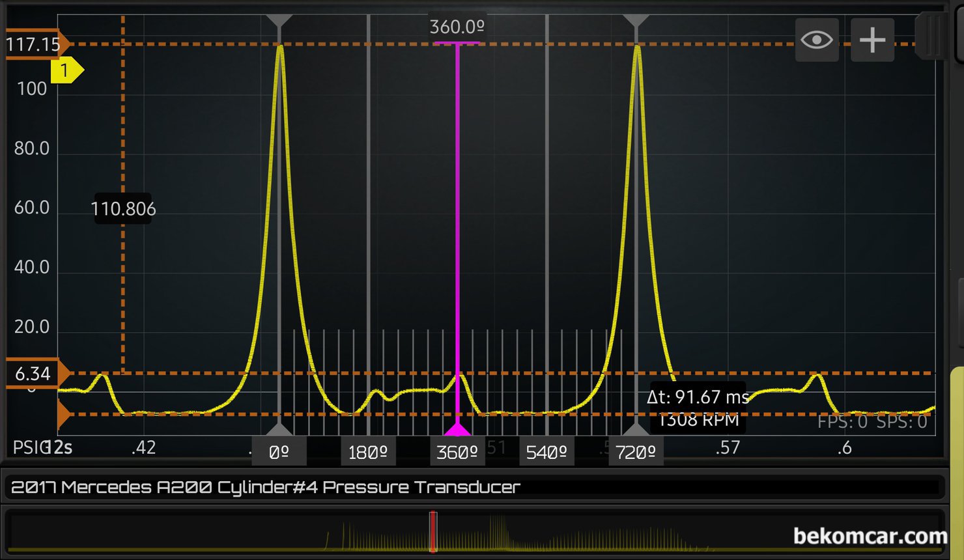Click the 110.806 delta value label
The width and height of the screenshot is (964, 560).
[x=123, y=209]
